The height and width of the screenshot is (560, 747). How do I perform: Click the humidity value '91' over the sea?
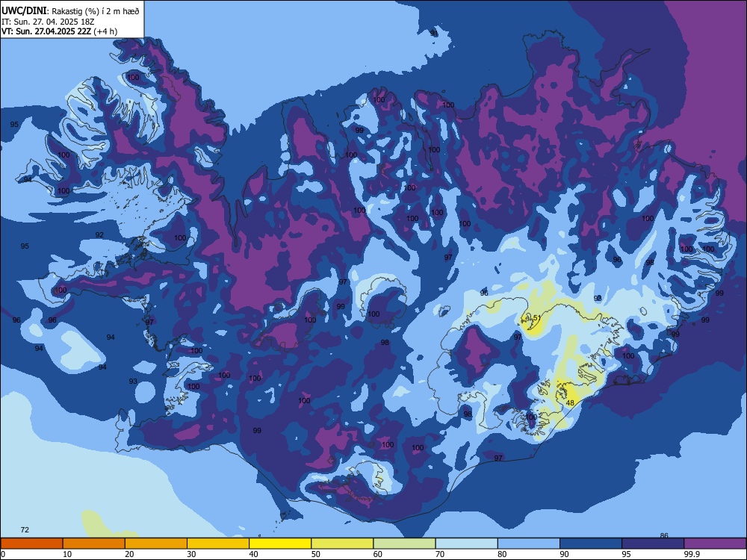coord(433,33)
